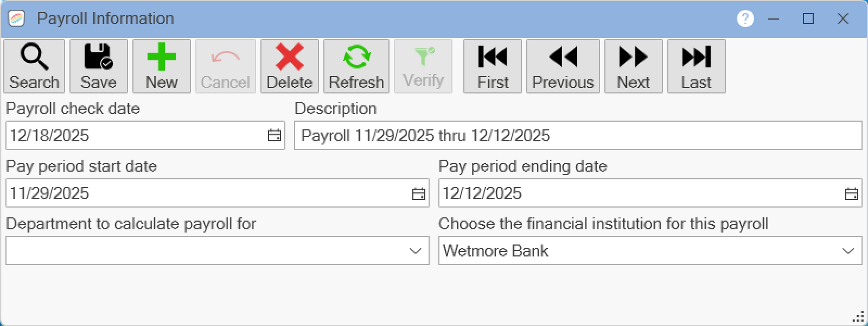Delete the current payroll record
The height and width of the screenshot is (326, 868).
point(289,66)
